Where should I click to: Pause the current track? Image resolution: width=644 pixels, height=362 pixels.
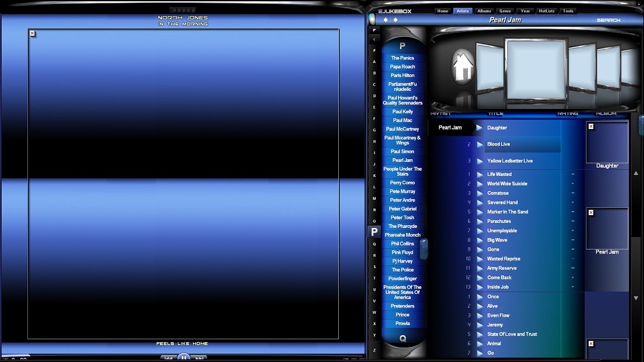pyautogui.click(x=183, y=358)
